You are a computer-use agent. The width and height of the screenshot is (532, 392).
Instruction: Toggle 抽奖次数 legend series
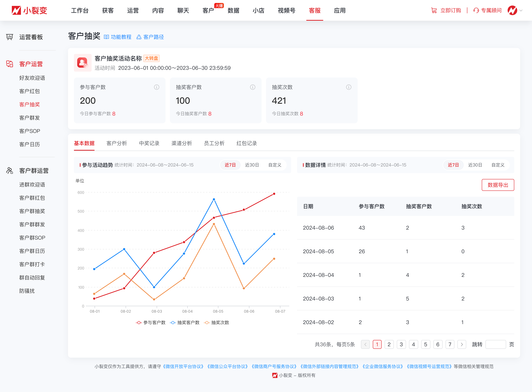[x=216, y=322]
